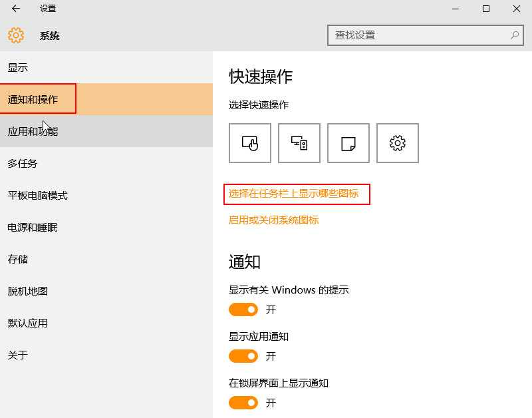Toggle 在锁屏界面上显示通知 switch

(243, 403)
